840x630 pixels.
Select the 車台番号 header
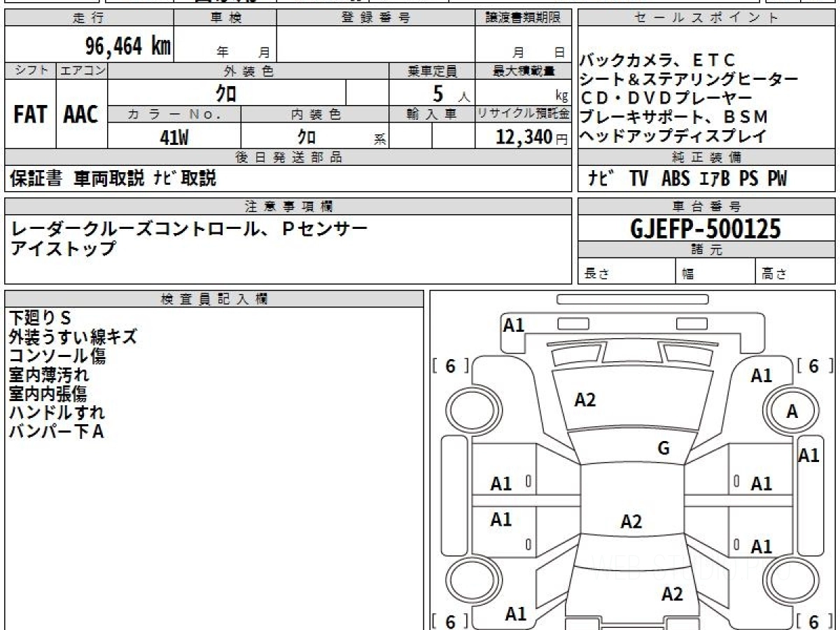(x=706, y=206)
